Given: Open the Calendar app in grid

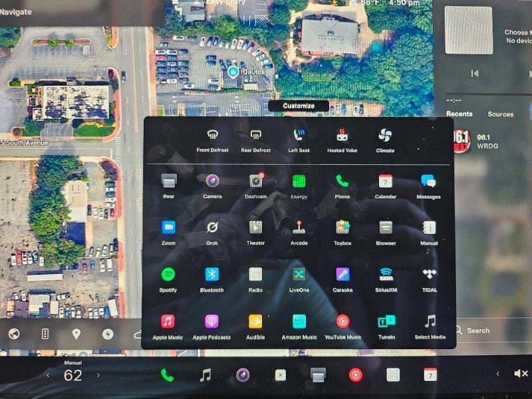Looking at the screenshot, I should [x=386, y=186].
